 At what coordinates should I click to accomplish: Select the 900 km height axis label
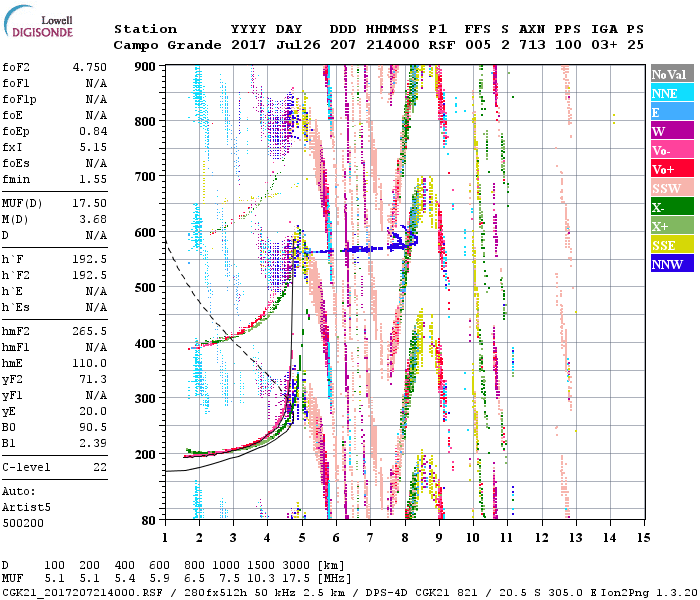(146, 66)
